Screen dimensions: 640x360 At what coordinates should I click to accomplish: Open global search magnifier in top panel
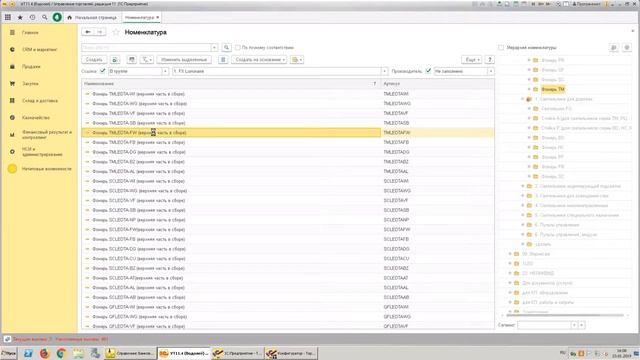[x=44, y=18]
